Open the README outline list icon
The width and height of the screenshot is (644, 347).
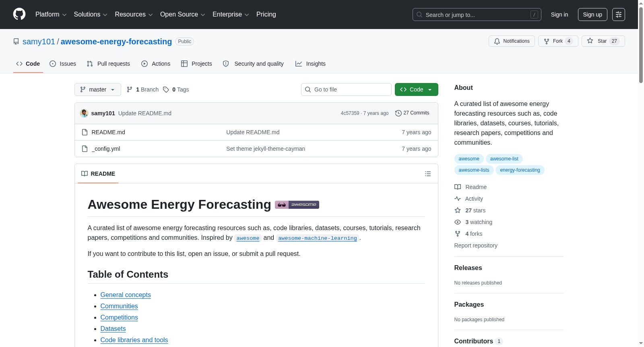point(428,174)
